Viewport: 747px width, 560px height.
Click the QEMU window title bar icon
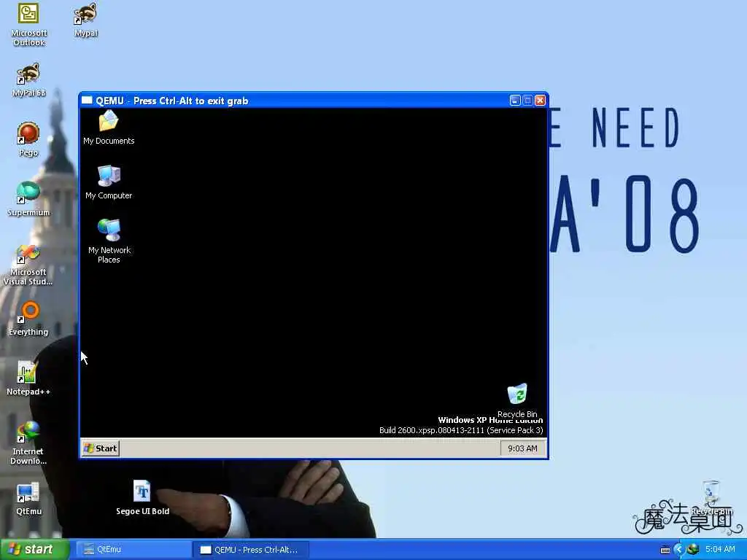click(87, 101)
